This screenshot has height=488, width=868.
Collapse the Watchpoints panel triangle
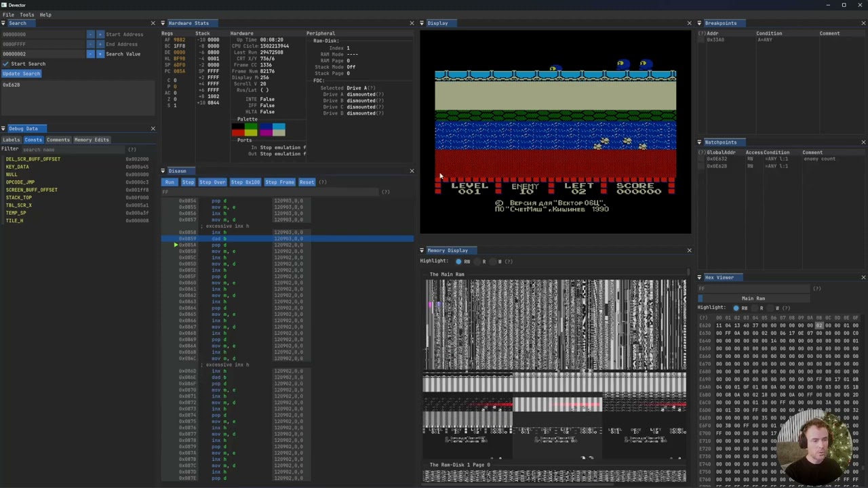tap(700, 142)
